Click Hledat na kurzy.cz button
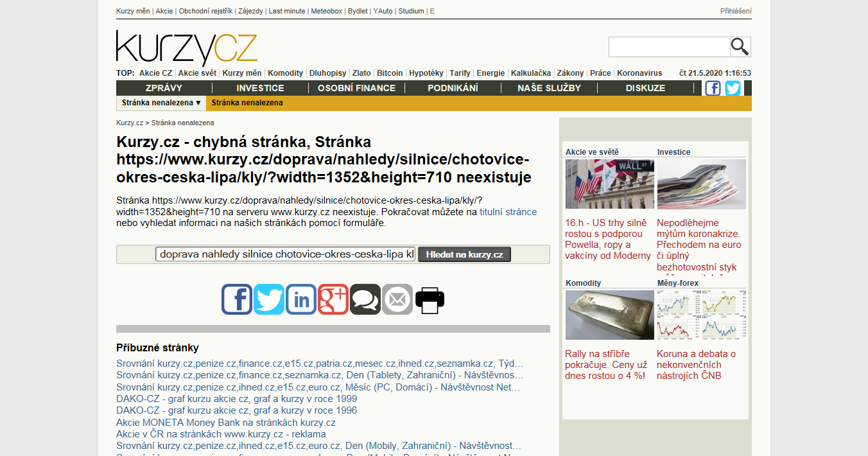 point(464,254)
